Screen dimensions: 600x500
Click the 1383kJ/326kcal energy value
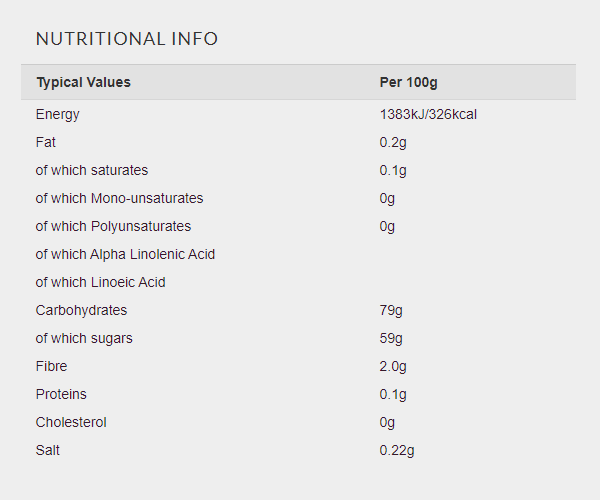(428, 114)
